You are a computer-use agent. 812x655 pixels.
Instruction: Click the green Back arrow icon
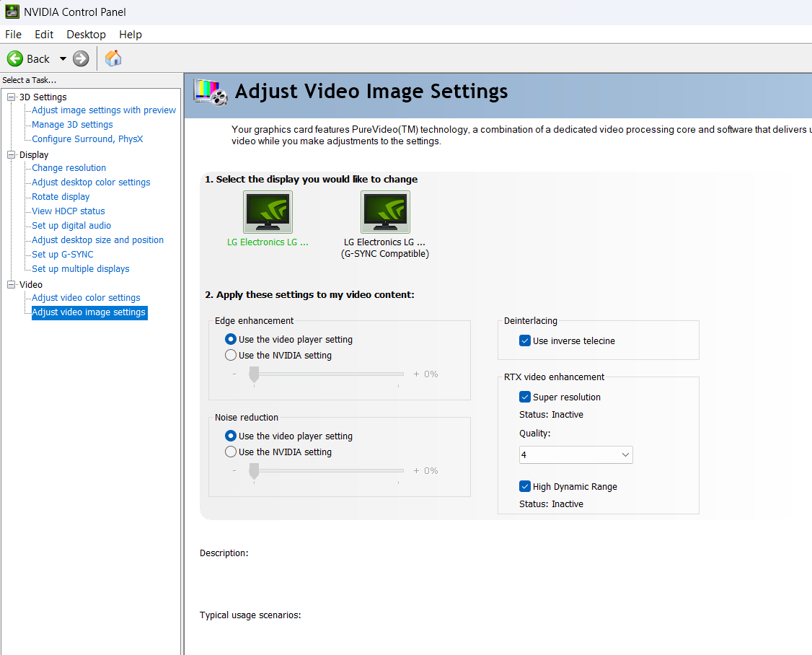(15, 58)
